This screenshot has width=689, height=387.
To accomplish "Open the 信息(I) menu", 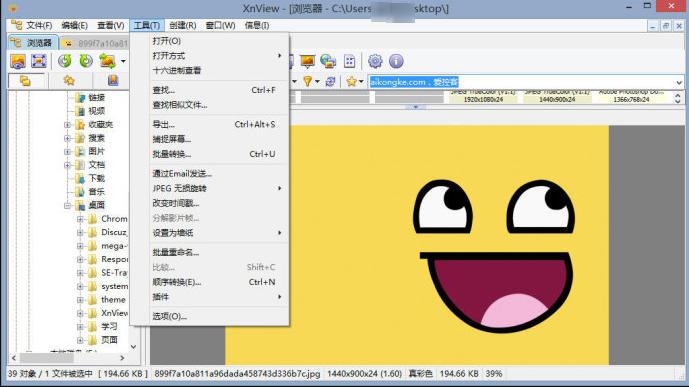I will click(x=257, y=25).
